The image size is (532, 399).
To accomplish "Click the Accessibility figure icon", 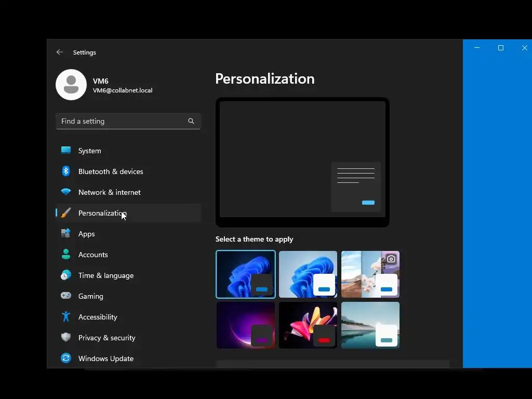I will click(66, 316).
